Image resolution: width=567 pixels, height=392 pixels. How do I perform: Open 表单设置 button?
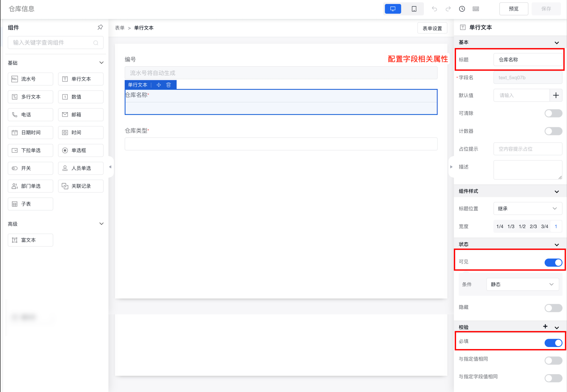[x=432, y=28]
